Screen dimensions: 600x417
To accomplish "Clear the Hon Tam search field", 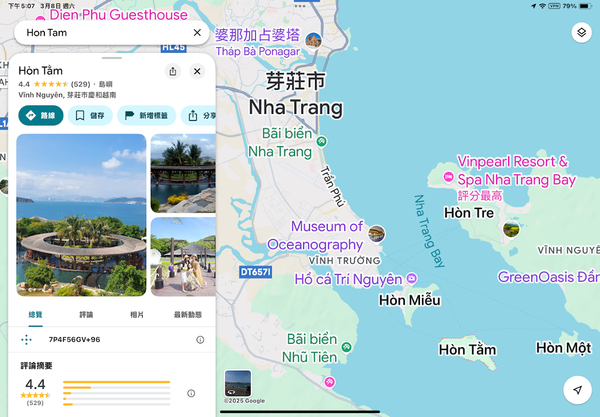I will [x=197, y=33].
